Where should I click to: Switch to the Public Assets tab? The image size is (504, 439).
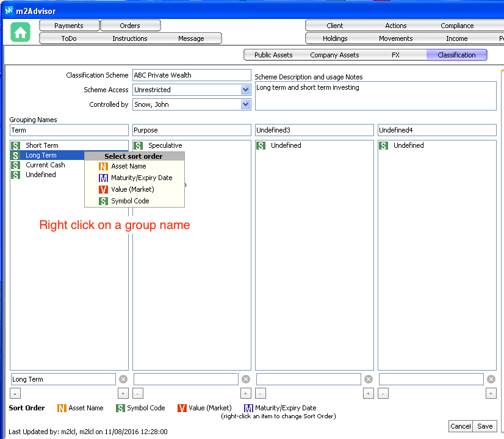tap(273, 55)
